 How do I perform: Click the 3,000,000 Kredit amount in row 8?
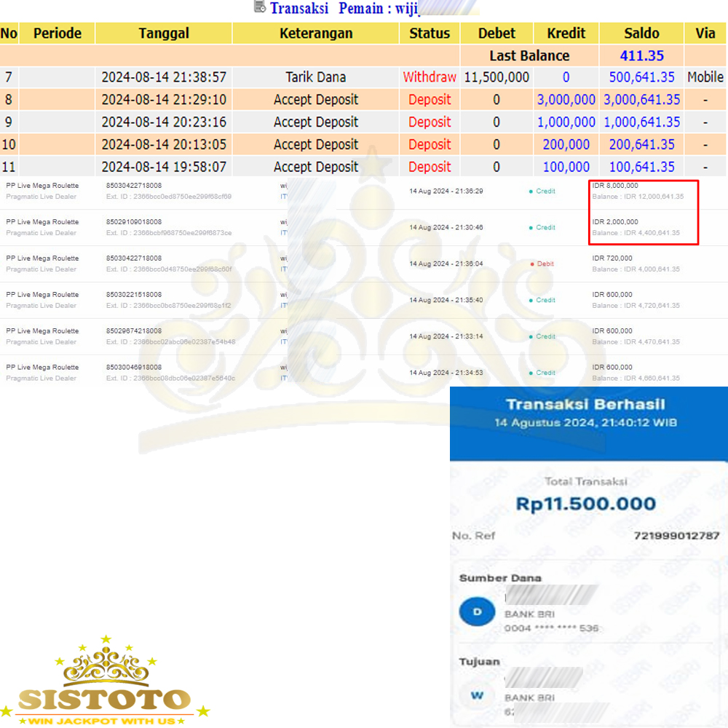tap(566, 100)
